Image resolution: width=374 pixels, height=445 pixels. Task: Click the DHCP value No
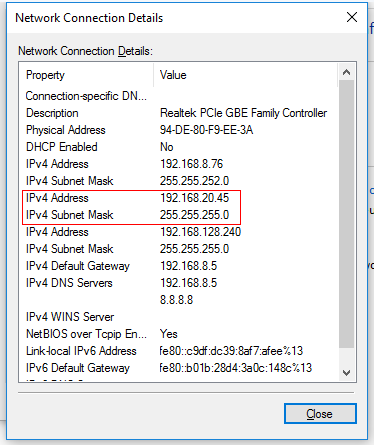(167, 147)
